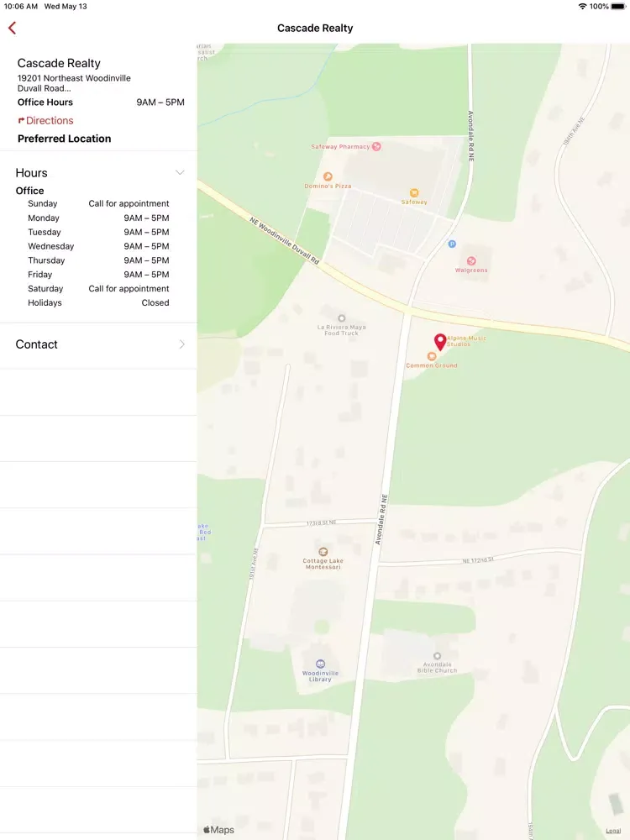Image resolution: width=630 pixels, height=840 pixels.
Task: Select the Holidays Closed row
Action: (98, 302)
